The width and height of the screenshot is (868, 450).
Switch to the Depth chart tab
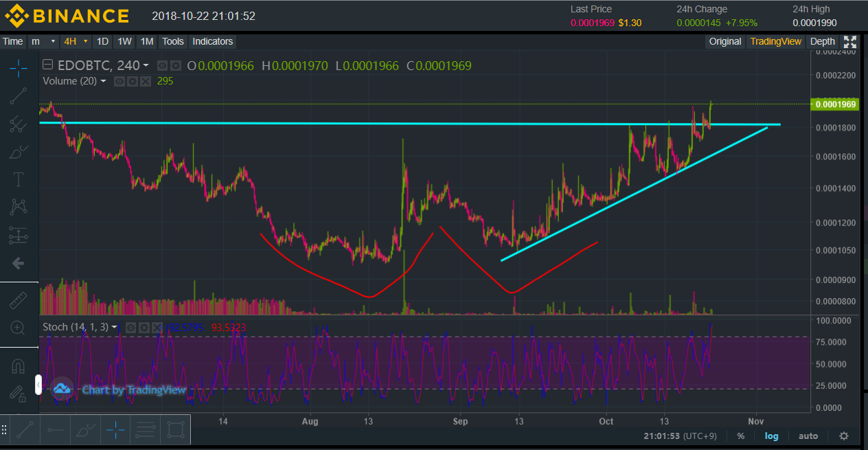(823, 41)
